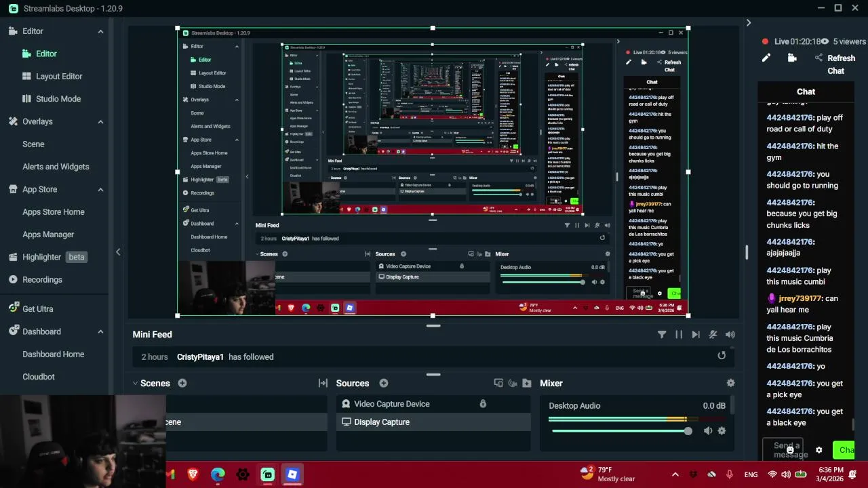
Task: Open emoji picker in chat box
Action: click(790, 450)
